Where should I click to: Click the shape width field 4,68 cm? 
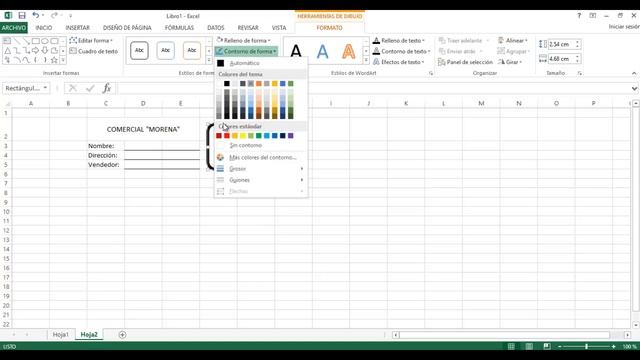click(x=562, y=59)
